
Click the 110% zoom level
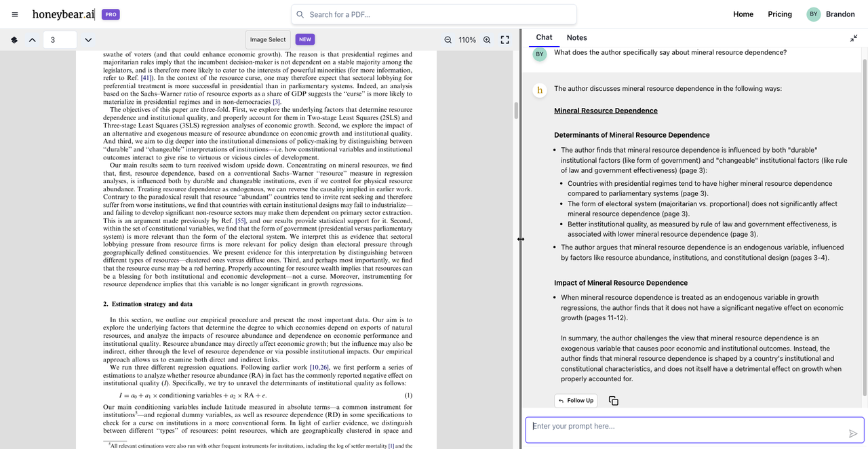click(x=467, y=40)
